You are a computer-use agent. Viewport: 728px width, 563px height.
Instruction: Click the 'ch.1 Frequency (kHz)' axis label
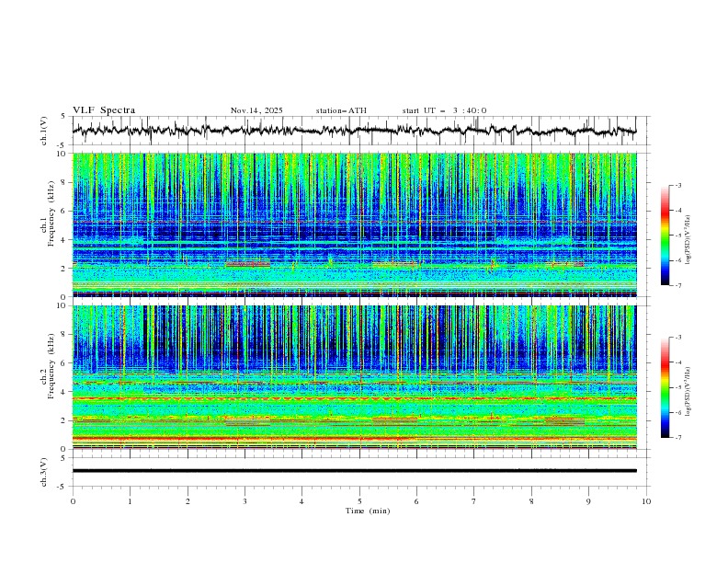(48, 213)
